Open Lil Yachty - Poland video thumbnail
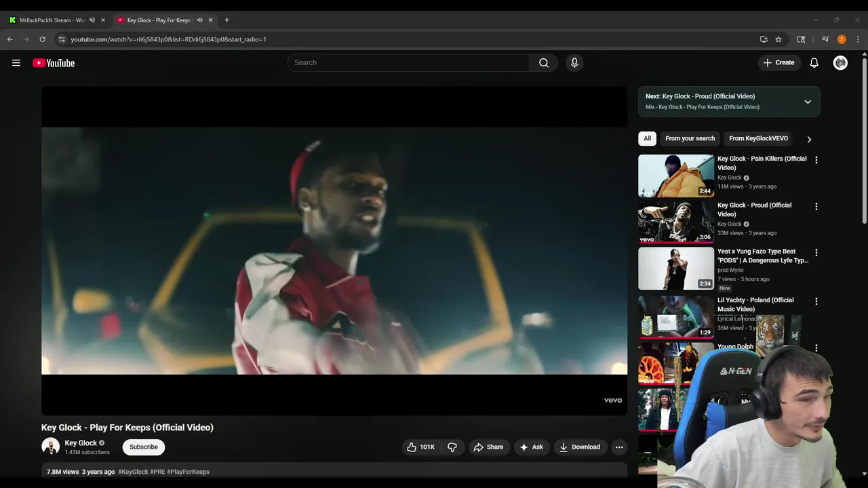This screenshot has width=868, height=488. pyautogui.click(x=676, y=317)
